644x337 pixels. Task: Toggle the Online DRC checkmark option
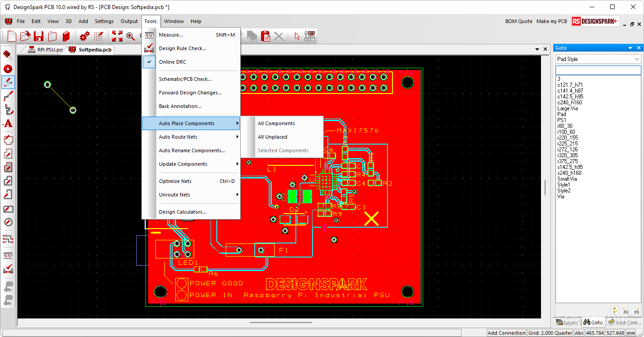coord(149,62)
